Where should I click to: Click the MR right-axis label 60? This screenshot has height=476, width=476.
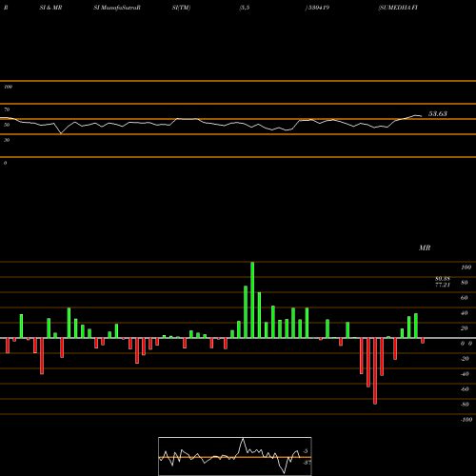tap(464, 298)
